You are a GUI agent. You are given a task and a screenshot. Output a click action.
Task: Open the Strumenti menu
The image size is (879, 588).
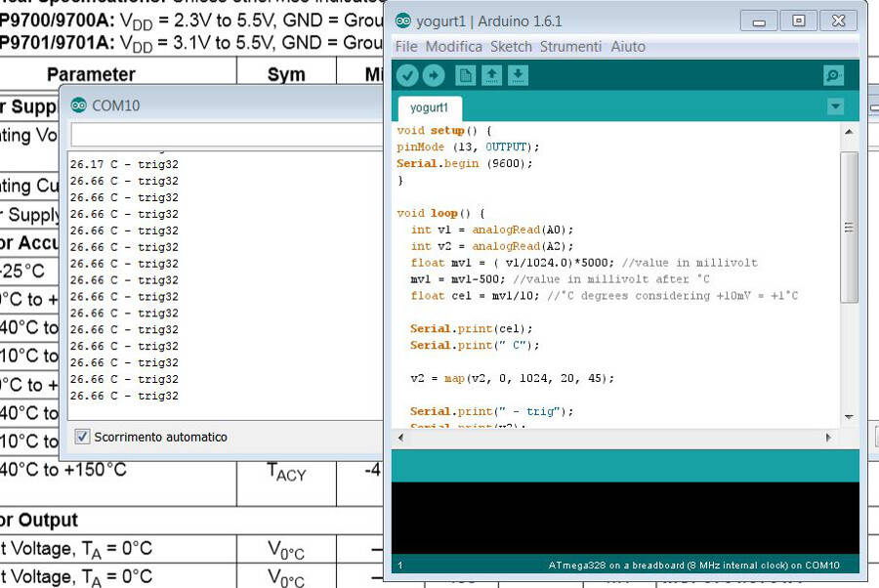570,47
